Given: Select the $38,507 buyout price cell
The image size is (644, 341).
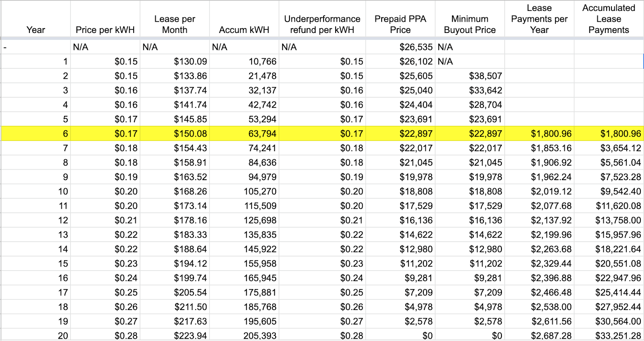Looking at the screenshot, I should tap(470, 76).
